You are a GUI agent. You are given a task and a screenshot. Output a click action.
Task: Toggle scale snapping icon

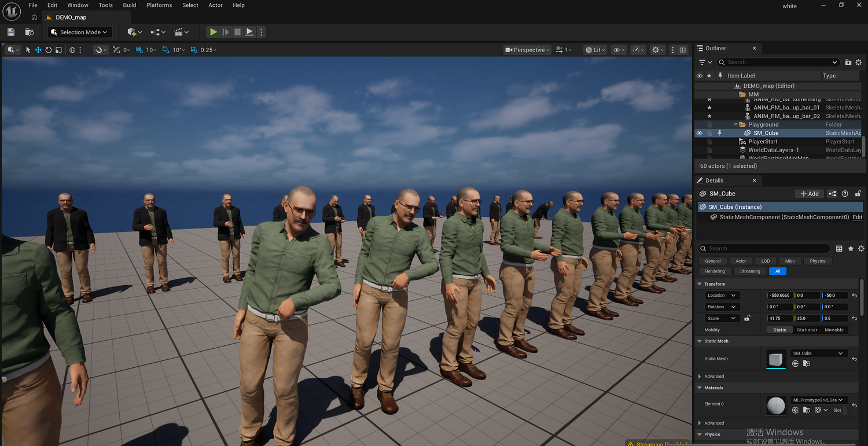tap(194, 50)
